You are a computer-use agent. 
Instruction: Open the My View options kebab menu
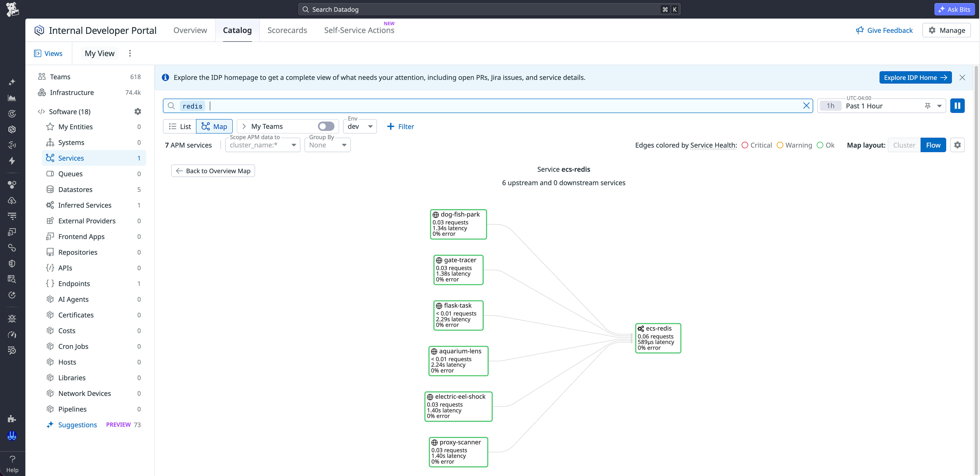click(130, 53)
